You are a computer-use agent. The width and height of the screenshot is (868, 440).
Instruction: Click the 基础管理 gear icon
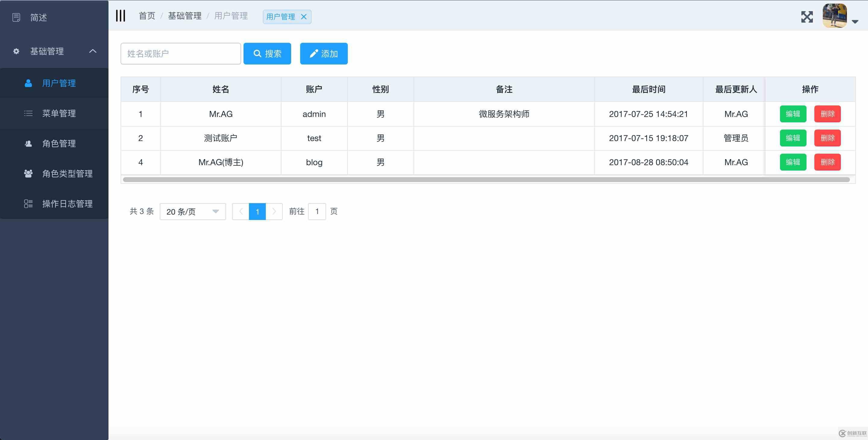(x=16, y=51)
